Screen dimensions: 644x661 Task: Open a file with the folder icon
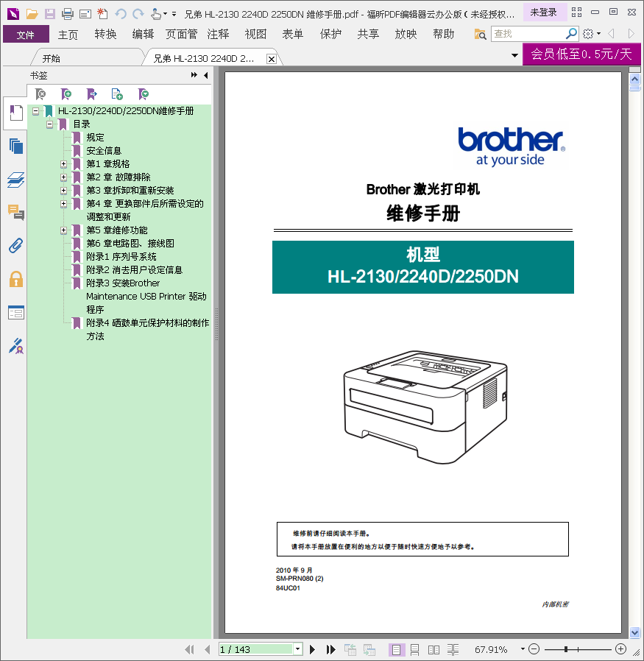(x=32, y=14)
